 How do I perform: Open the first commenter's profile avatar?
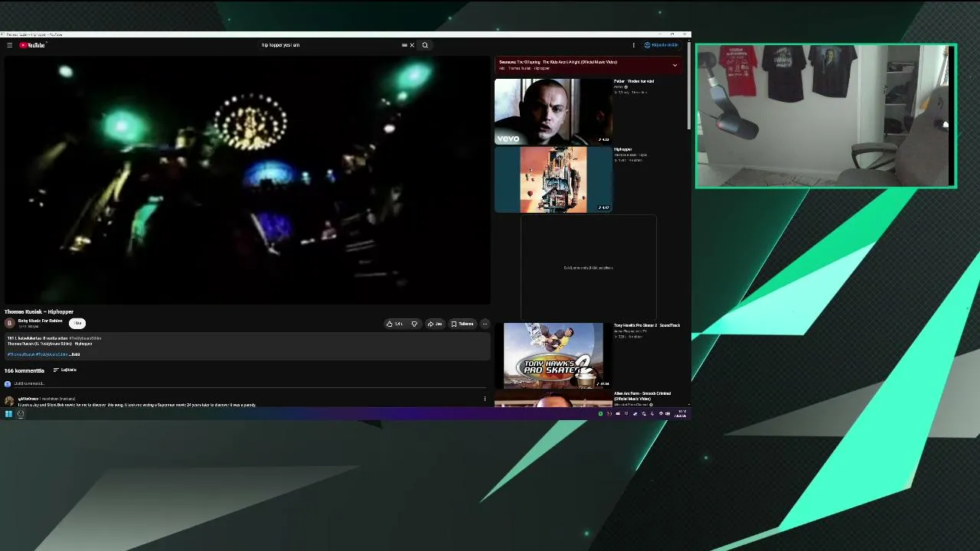click(x=9, y=401)
